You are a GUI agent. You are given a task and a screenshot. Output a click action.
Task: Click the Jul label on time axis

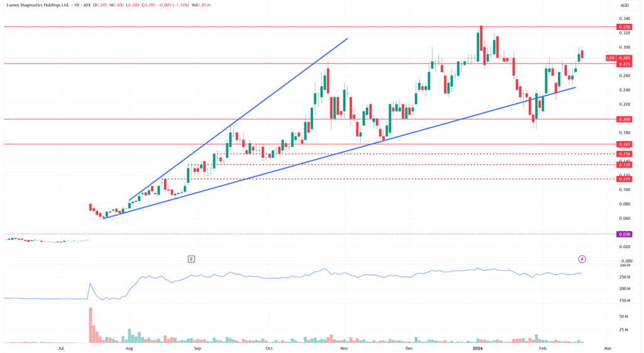pyautogui.click(x=61, y=349)
